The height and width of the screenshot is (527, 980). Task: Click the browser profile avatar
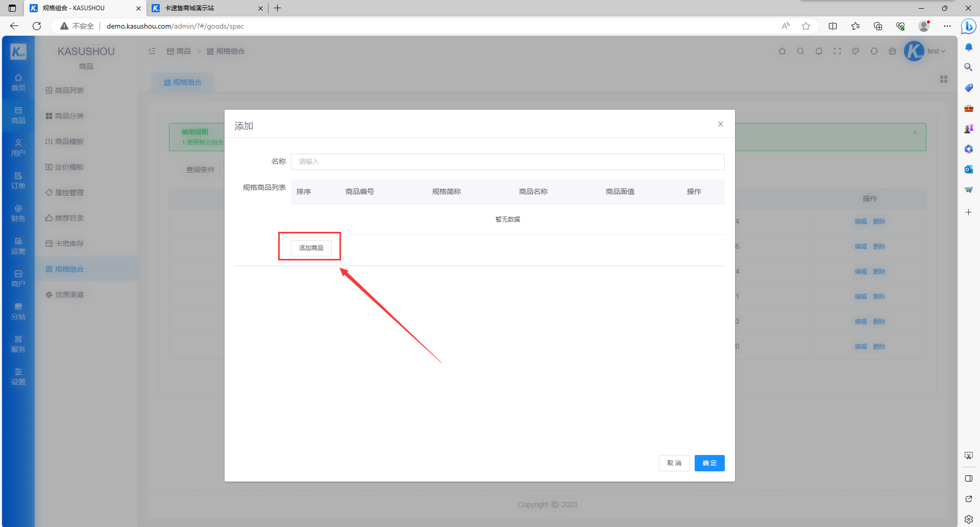point(924,26)
